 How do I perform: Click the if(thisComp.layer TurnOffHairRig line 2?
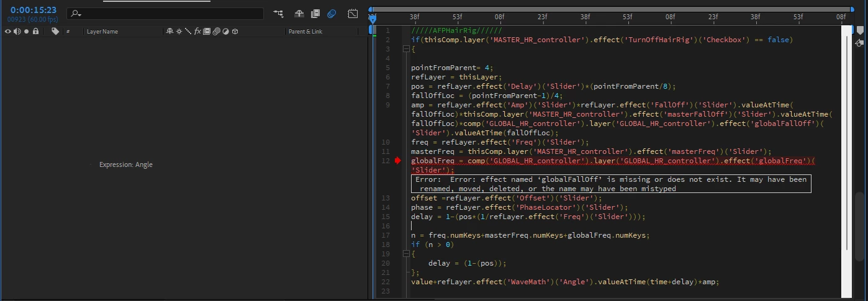pyautogui.click(x=603, y=40)
